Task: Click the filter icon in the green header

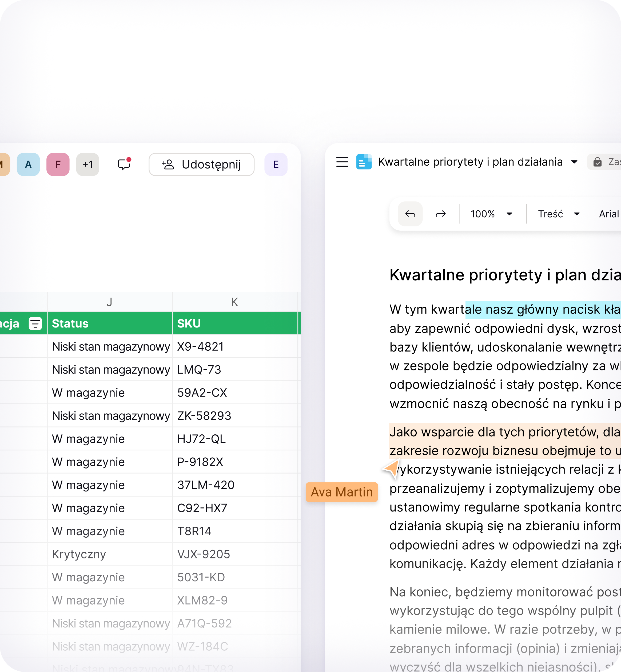Action: [x=35, y=323]
